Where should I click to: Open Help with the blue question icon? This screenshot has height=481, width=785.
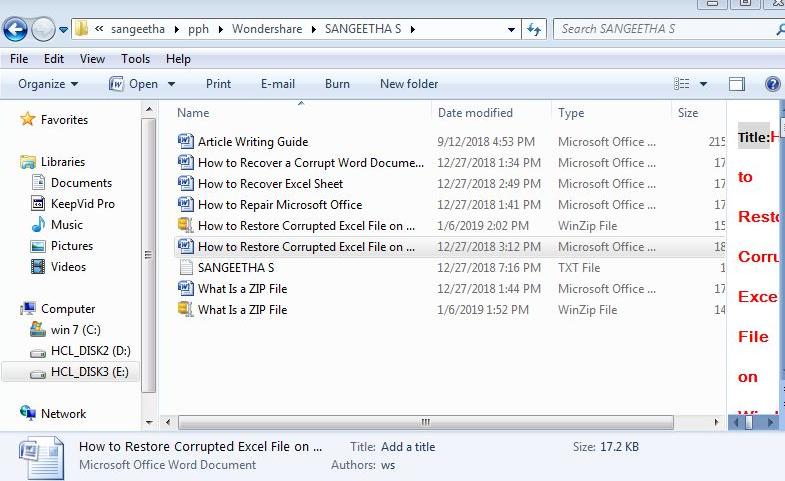coord(773,84)
